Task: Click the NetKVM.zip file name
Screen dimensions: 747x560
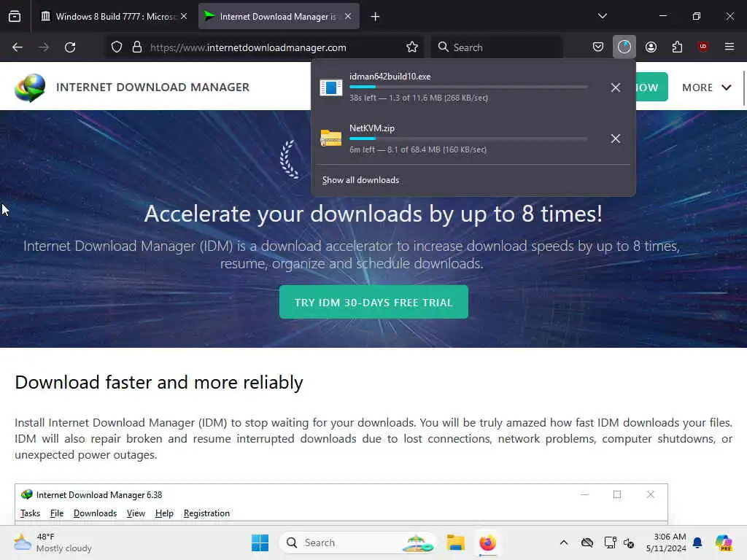Action: 371,128
